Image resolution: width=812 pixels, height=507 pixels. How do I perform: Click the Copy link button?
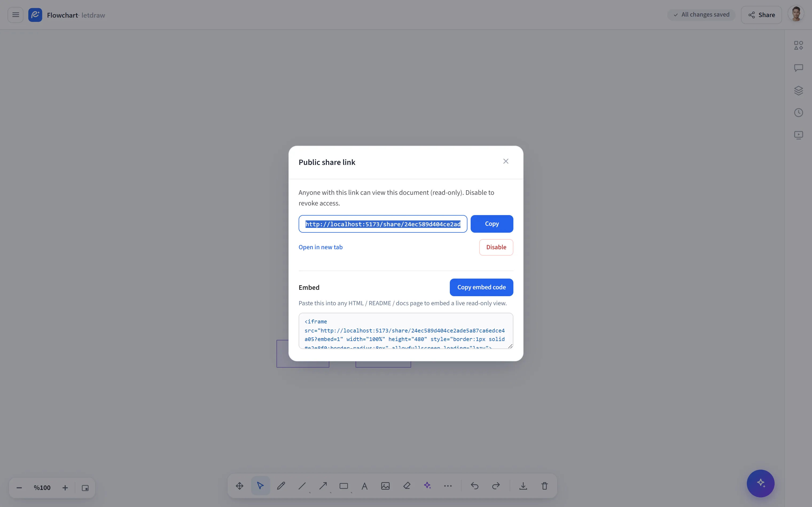coord(491,224)
